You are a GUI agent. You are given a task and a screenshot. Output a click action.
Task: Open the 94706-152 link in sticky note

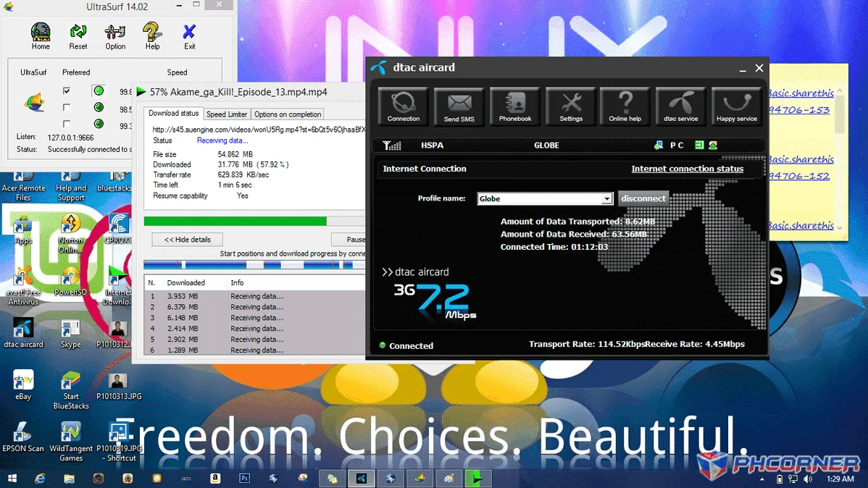tap(799, 176)
